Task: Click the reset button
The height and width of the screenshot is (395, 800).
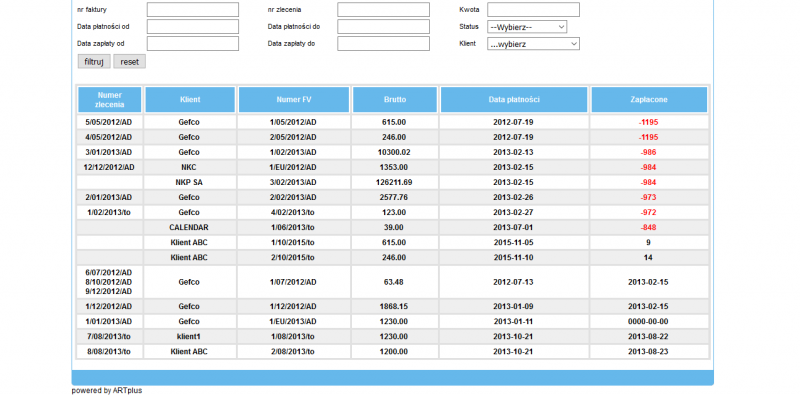Action: (130, 62)
